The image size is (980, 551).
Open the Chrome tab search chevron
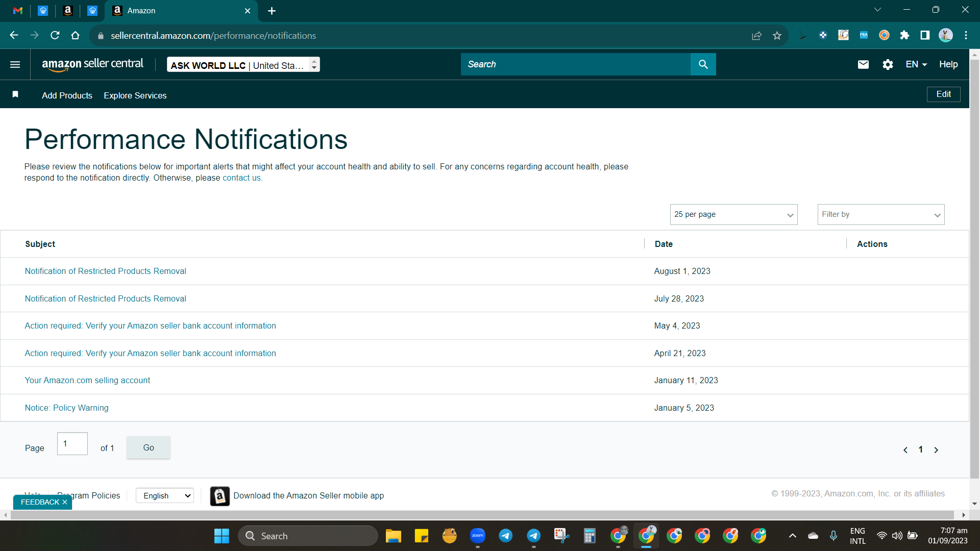point(877,10)
